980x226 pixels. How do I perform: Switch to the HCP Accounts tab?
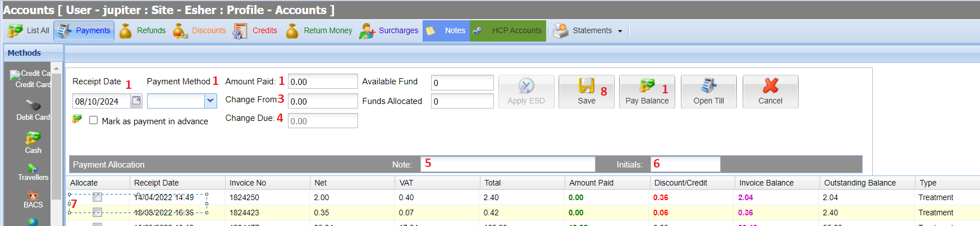(508, 31)
